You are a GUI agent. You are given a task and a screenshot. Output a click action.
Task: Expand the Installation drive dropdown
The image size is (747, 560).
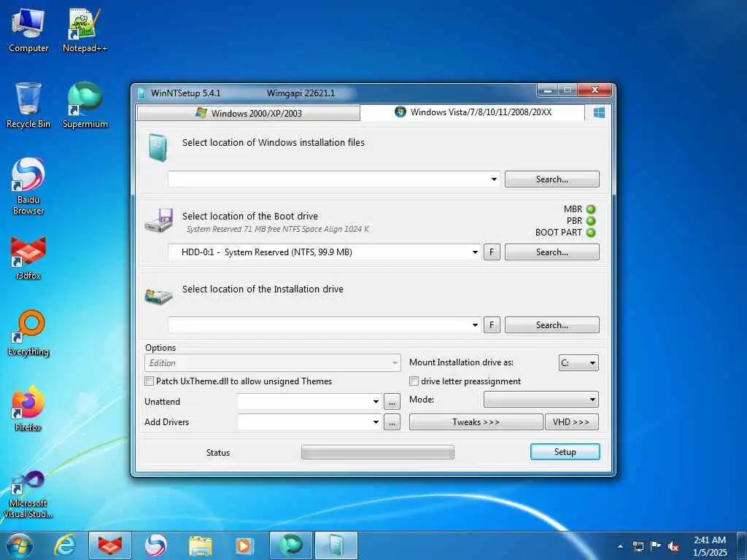475,325
